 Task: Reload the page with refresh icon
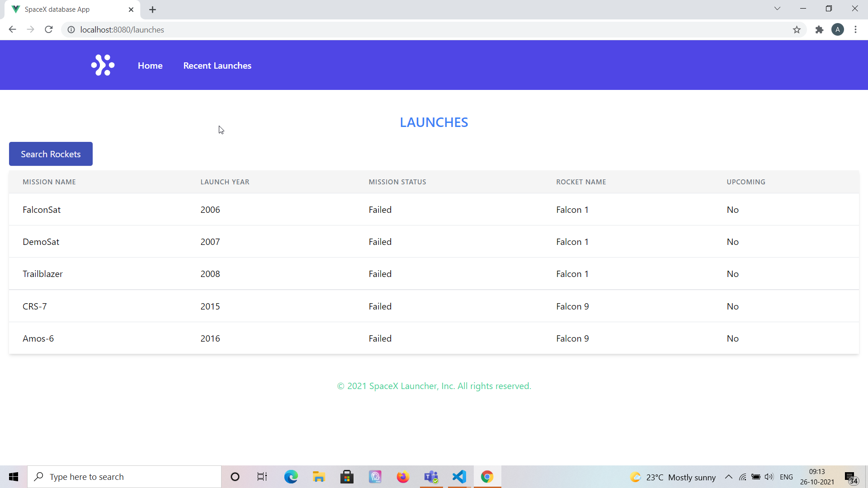[49, 30]
